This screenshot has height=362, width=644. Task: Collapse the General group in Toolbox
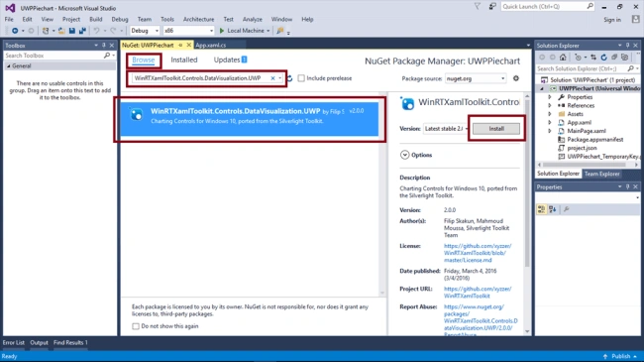tap(8, 65)
